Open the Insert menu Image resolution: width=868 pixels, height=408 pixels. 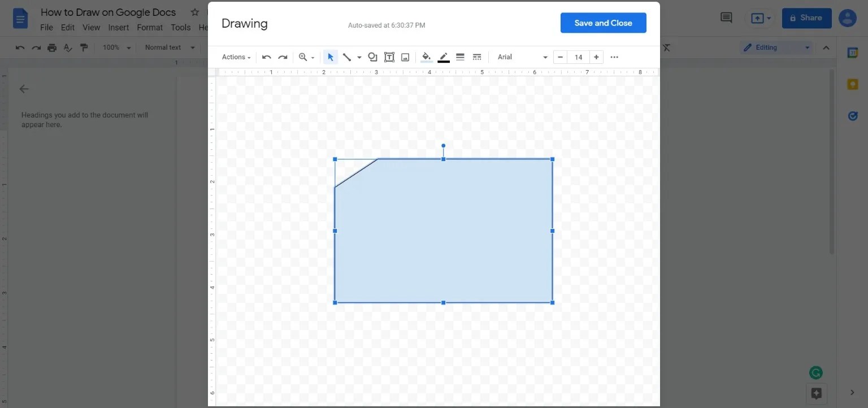(118, 27)
